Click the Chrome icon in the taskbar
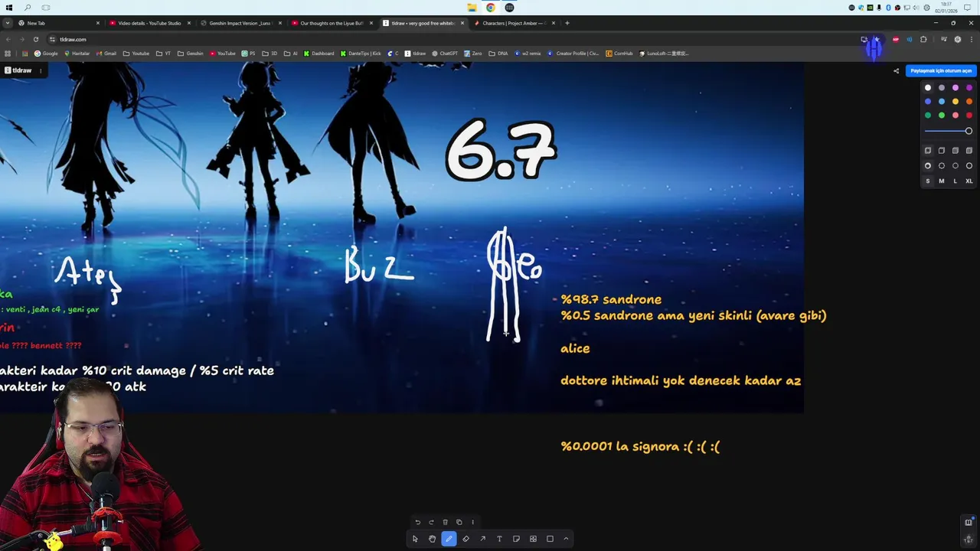This screenshot has width=980, height=551. [491, 8]
